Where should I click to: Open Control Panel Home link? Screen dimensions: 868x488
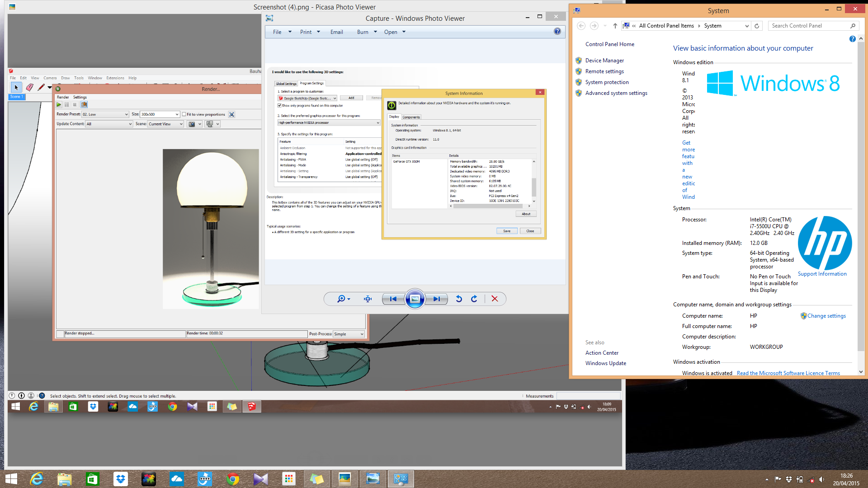click(610, 44)
